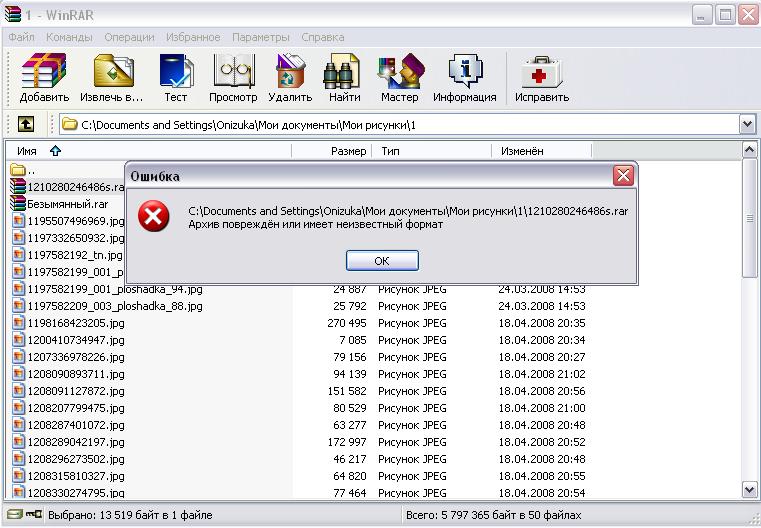Open the Избранное menu
Screen dimensions: 761x528
click(193, 37)
